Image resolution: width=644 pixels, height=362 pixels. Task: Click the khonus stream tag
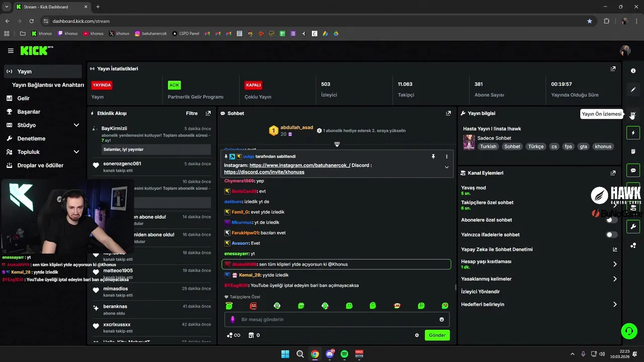(x=603, y=147)
